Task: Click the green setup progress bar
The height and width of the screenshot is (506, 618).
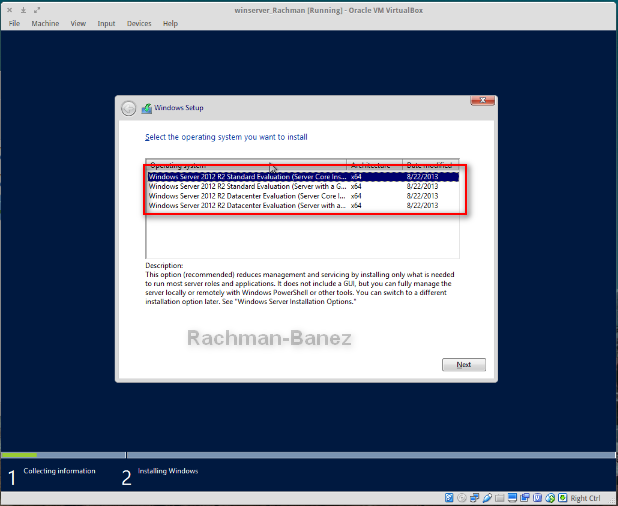Action: coord(19,455)
